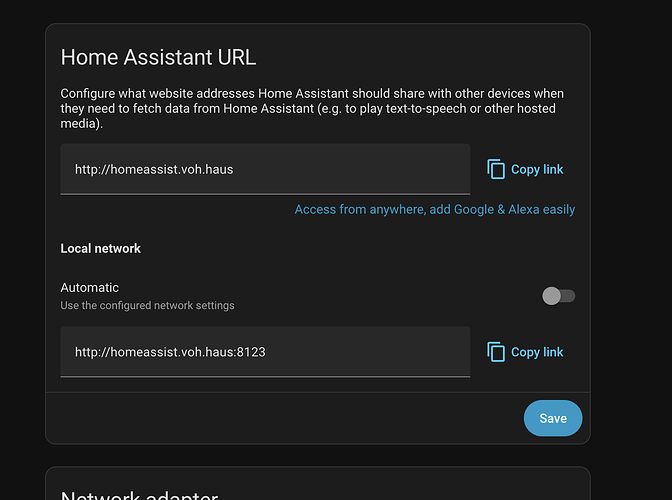The height and width of the screenshot is (500, 672).
Task: Click the dark page background right of the card
Action: [x=630, y=250]
